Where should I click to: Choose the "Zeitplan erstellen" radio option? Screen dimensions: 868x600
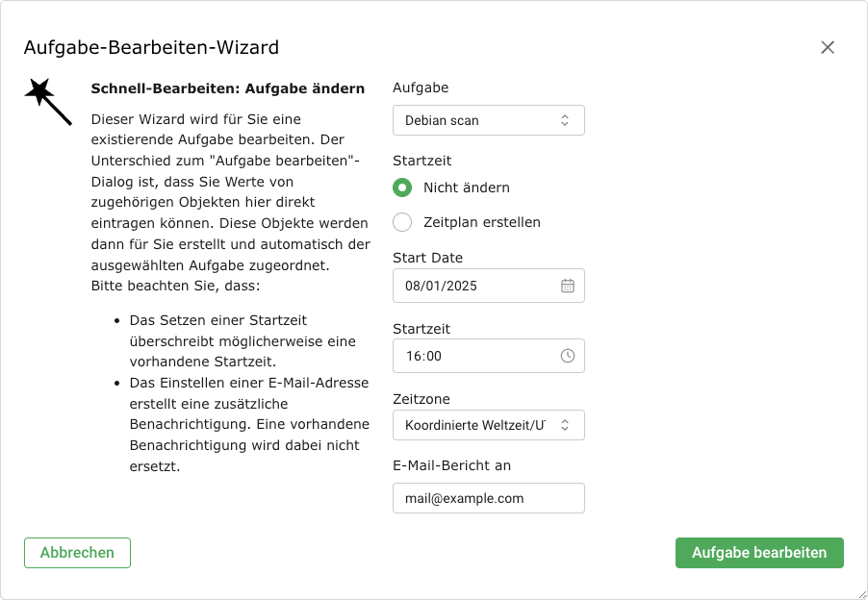click(x=403, y=222)
